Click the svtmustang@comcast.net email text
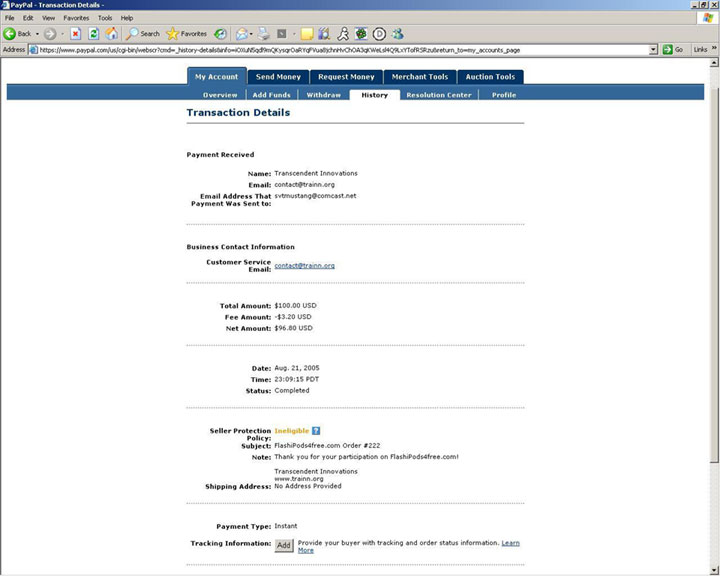The width and height of the screenshot is (720, 576). coord(315,196)
